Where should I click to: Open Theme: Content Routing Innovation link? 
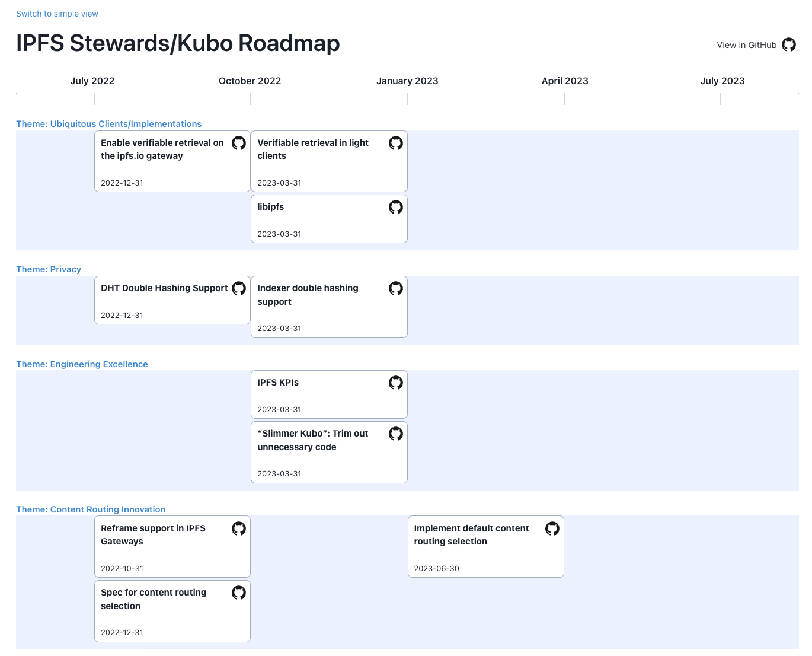click(x=91, y=509)
